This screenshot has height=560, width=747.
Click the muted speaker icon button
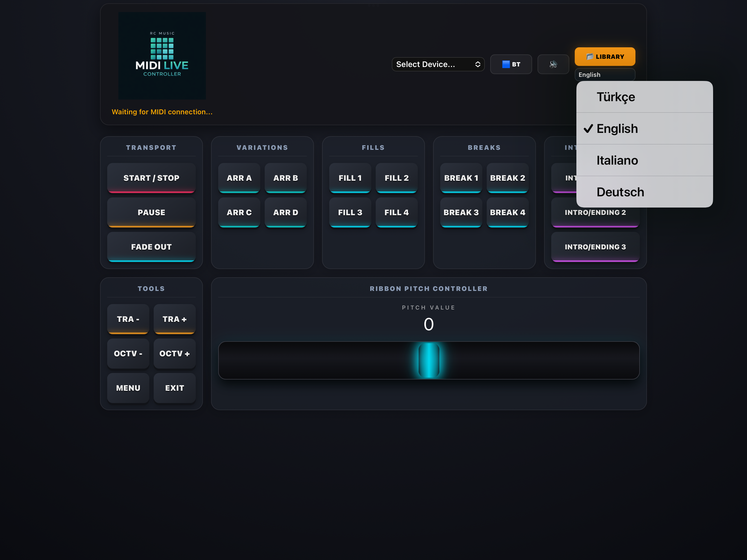click(553, 64)
